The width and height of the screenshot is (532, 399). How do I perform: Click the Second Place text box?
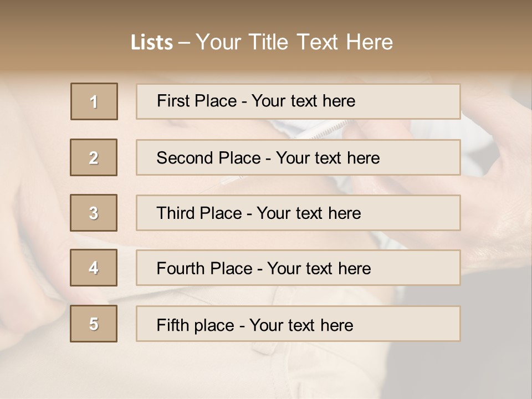[x=298, y=157]
